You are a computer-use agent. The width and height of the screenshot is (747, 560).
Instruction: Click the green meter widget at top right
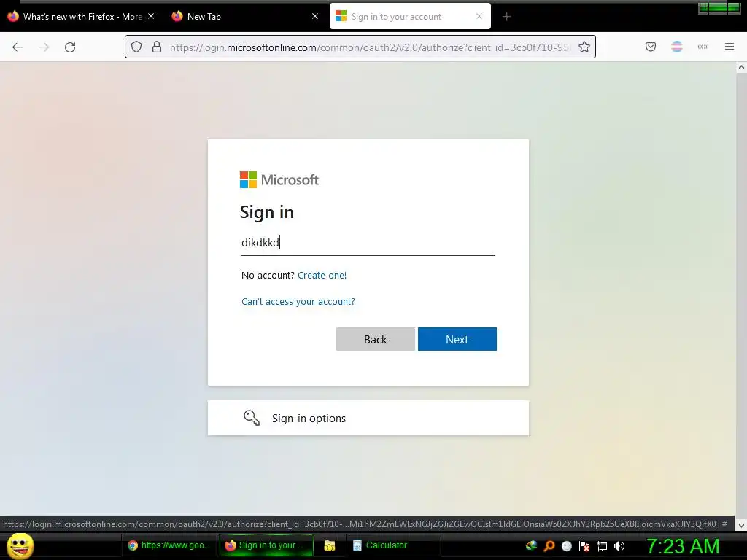719,8
